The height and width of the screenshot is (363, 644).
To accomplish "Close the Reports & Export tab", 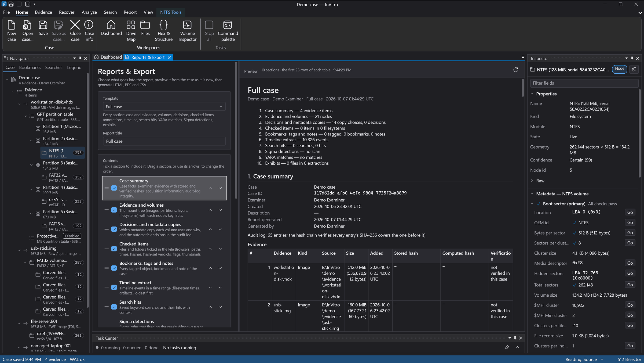I will (x=169, y=57).
